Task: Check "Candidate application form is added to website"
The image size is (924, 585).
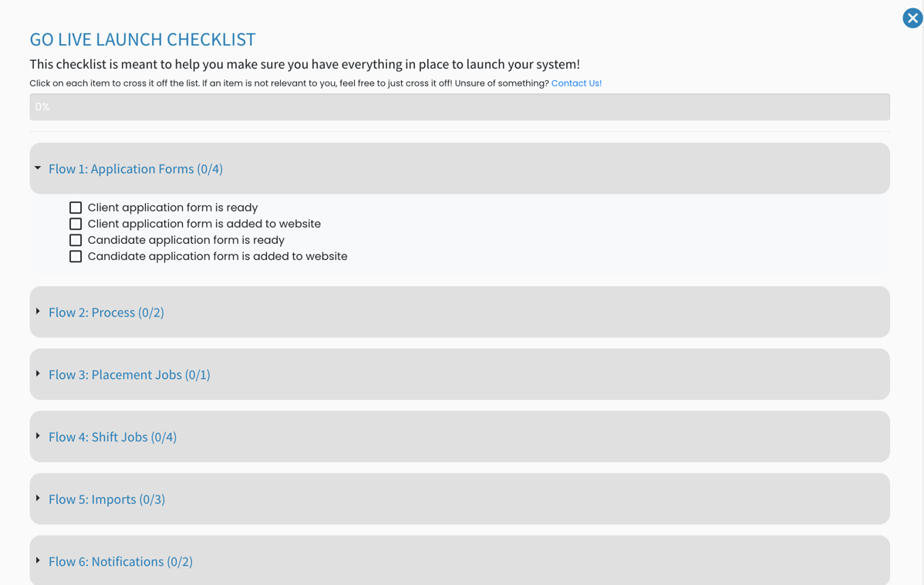Action: [x=75, y=255]
